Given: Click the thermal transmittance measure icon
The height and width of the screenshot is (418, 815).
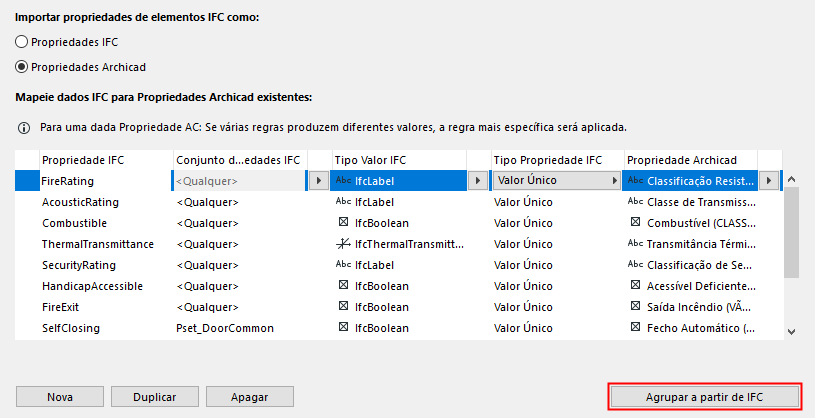Looking at the screenshot, I should (x=342, y=244).
